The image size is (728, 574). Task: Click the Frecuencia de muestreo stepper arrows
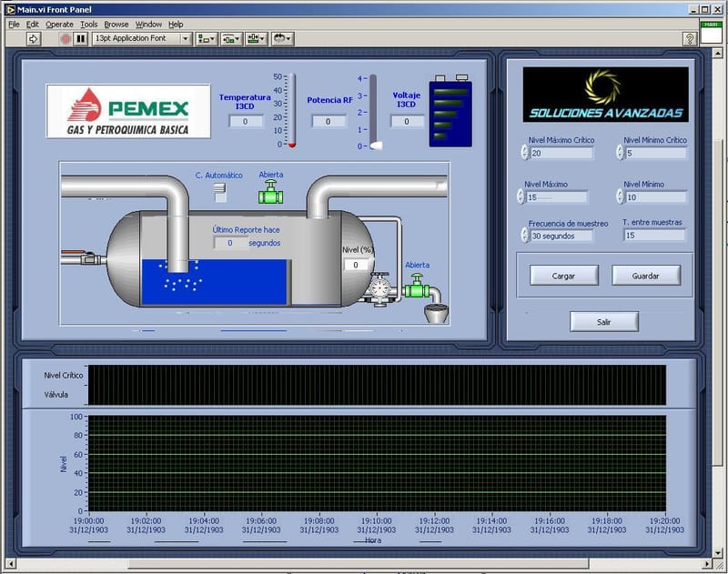pyautogui.click(x=525, y=235)
